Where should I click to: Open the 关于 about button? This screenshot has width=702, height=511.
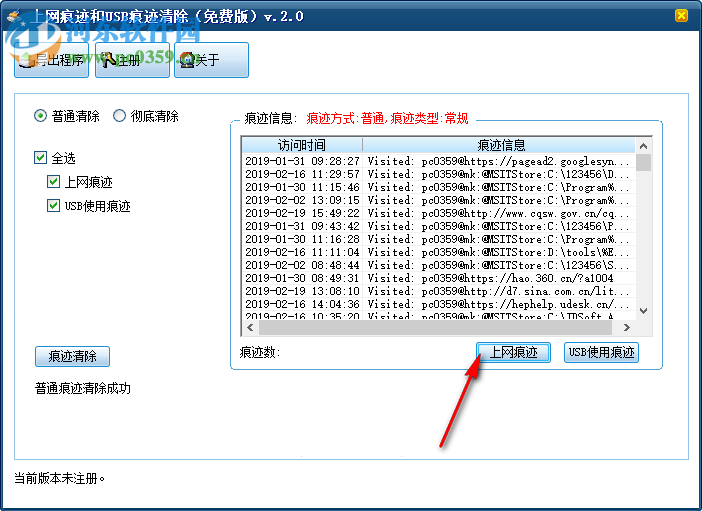click(211, 60)
